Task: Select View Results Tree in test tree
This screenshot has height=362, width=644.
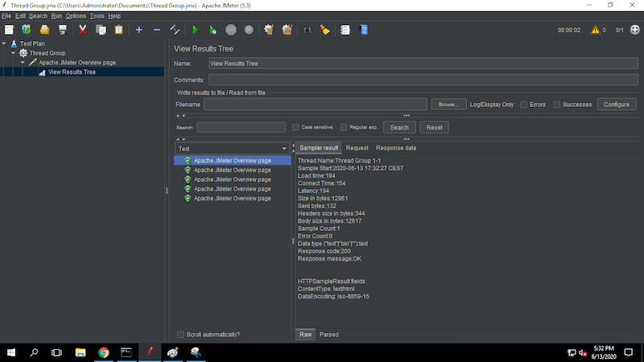Action: coord(72,72)
